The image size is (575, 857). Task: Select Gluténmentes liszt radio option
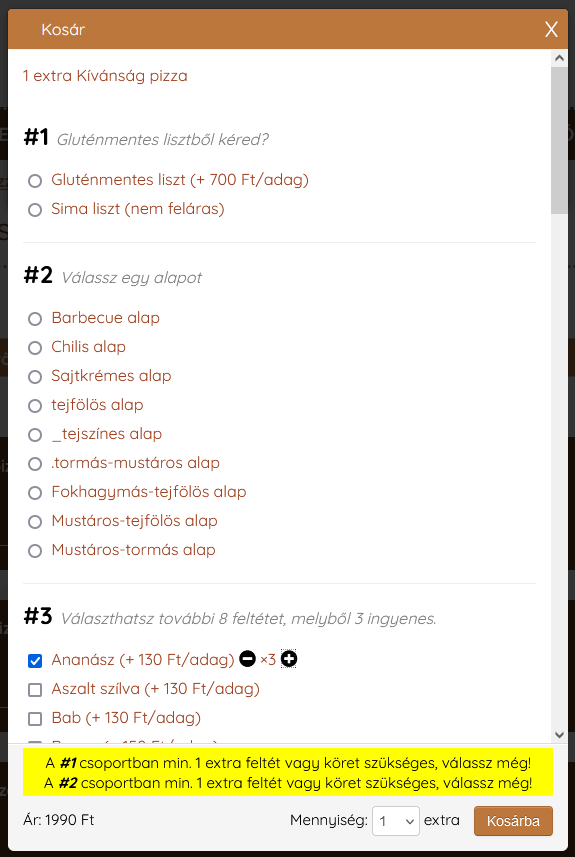(x=35, y=180)
